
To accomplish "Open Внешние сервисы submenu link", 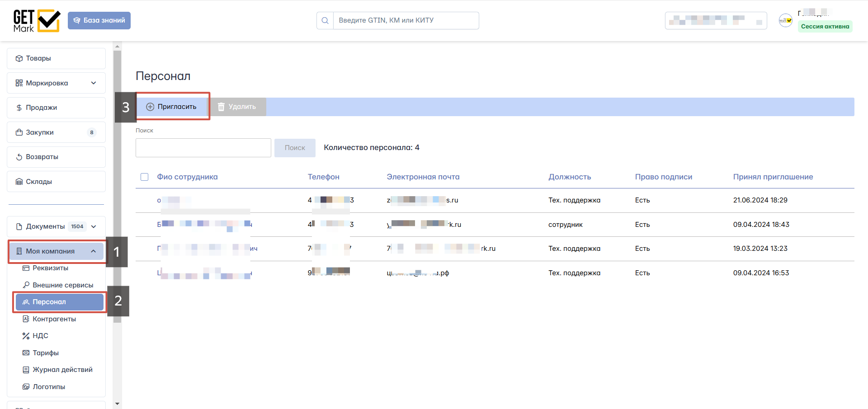I will coord(63,285).
